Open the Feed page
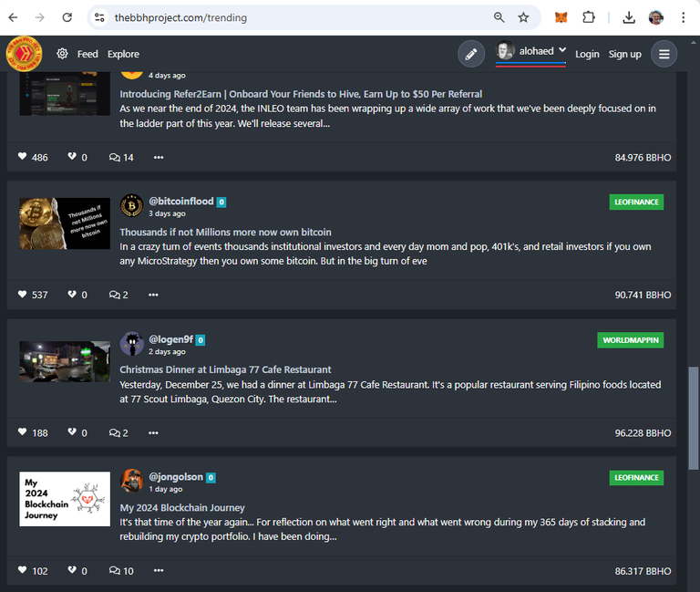 click(x=87, y=54)
